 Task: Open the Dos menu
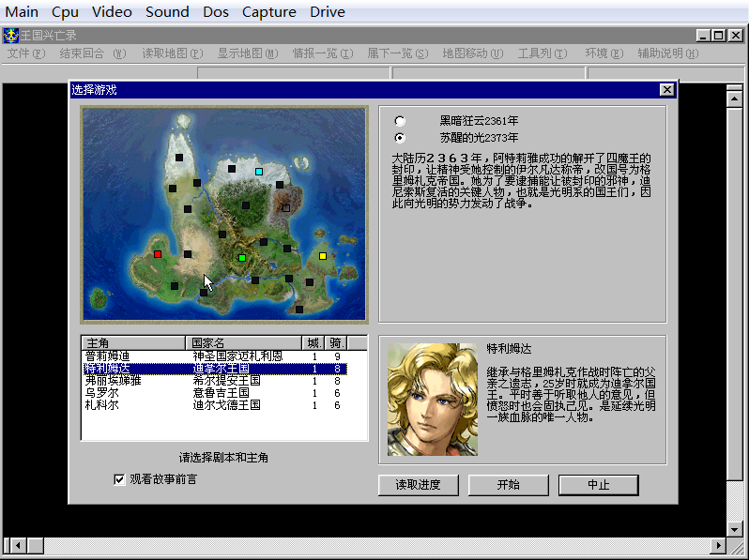point(216,11)
